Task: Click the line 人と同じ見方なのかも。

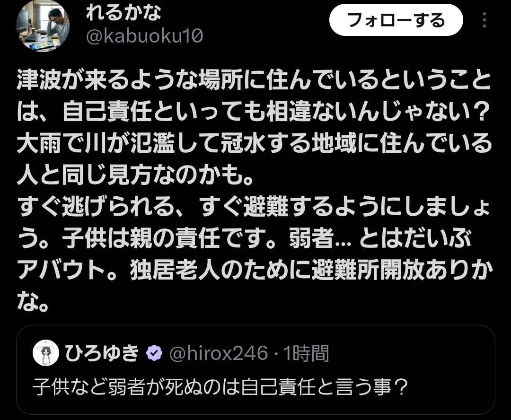Action: tap(135, 175)
